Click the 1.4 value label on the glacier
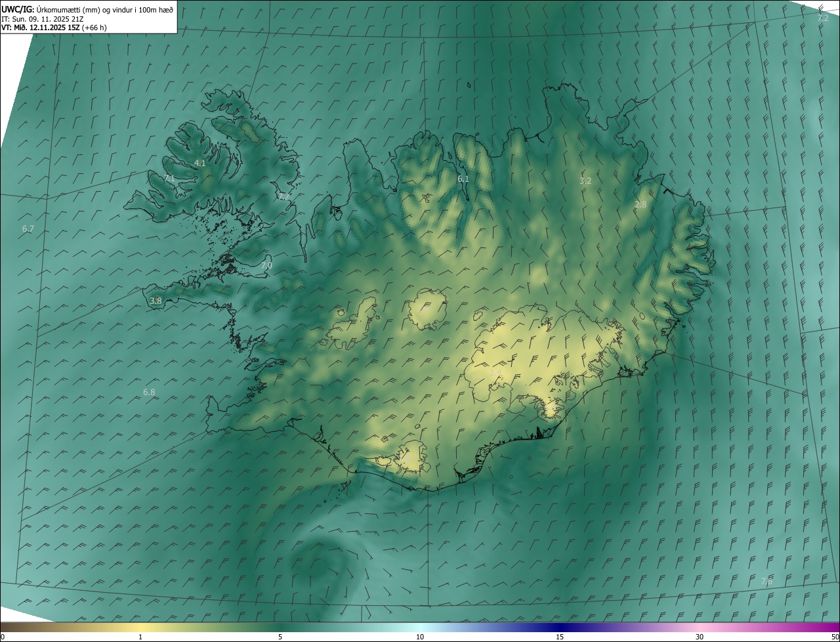This screenshot has height=642, width=840. 496,372
